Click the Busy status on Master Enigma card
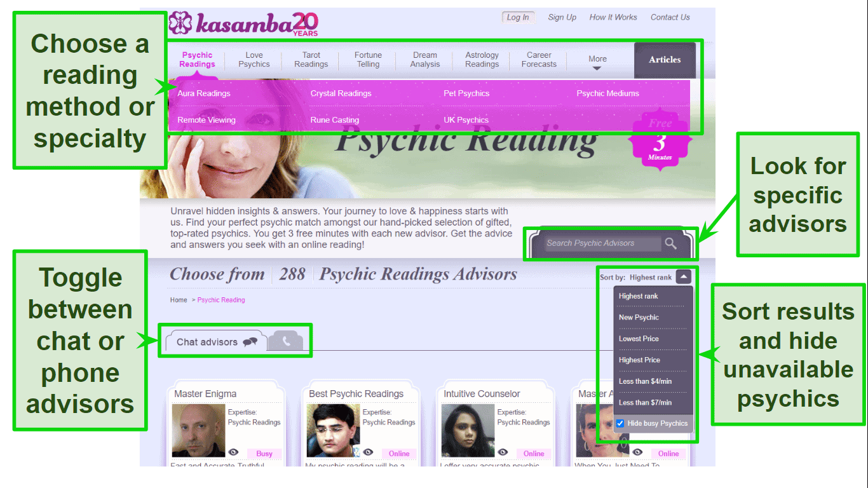The image size is (868, 488). tap(264, 454)
